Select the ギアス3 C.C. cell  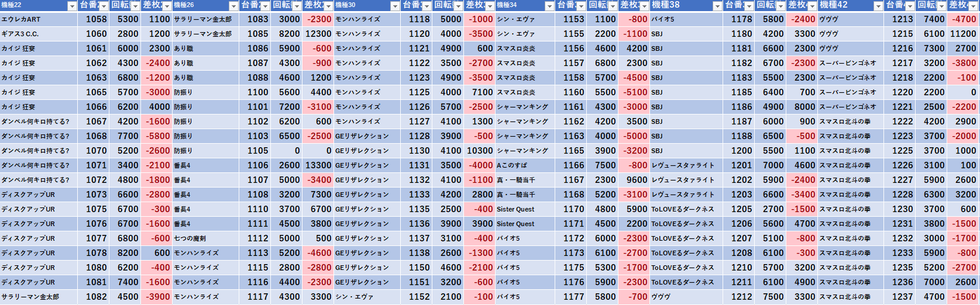(39, 34)
